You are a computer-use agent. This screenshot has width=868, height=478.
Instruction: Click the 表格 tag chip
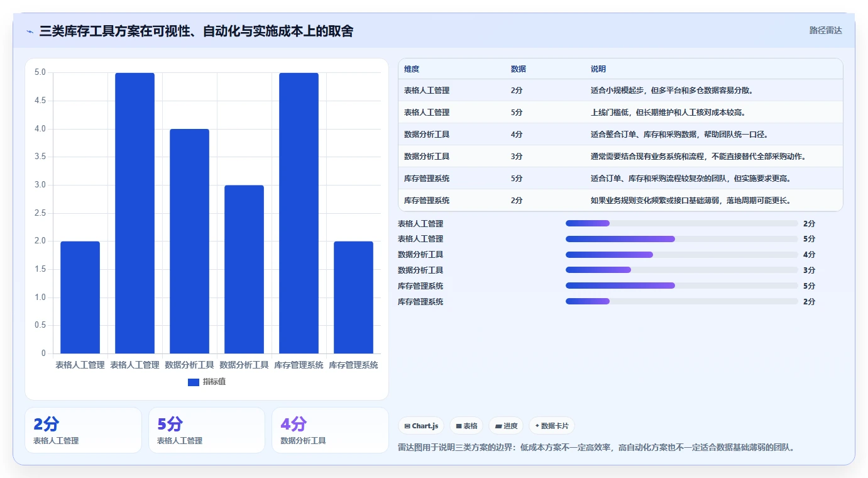pos(466,426)
